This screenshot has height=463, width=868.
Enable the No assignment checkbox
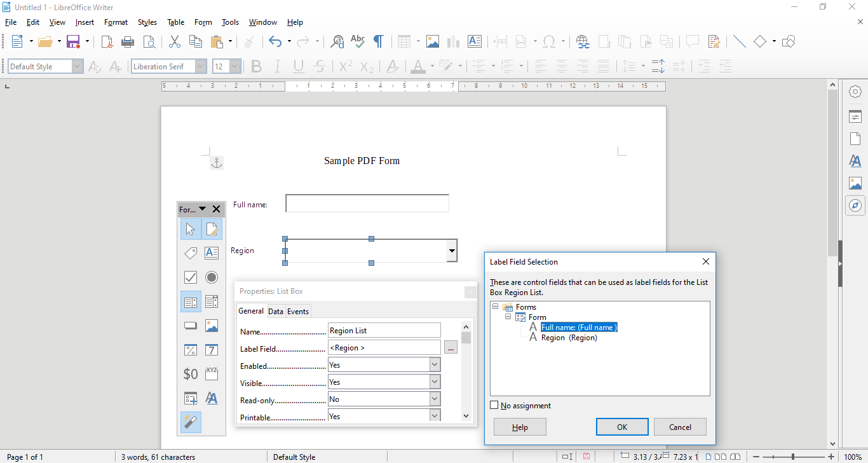coord(495,406)
